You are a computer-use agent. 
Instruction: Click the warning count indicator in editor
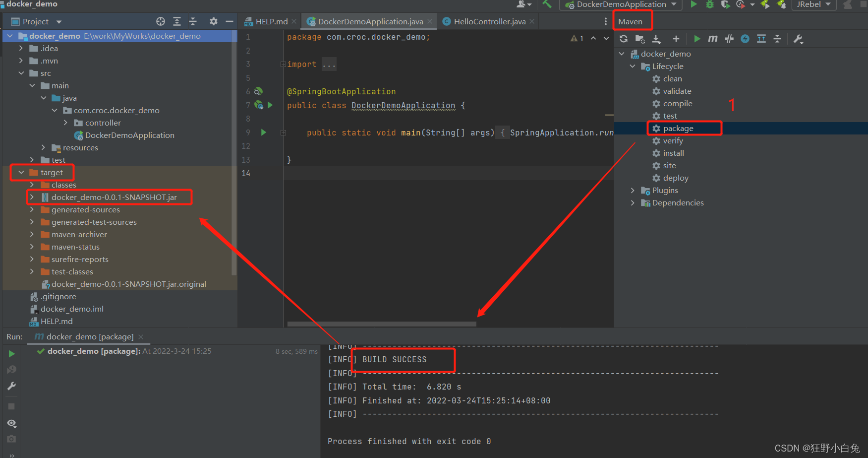pyautogui.click(x=577, y=38)
